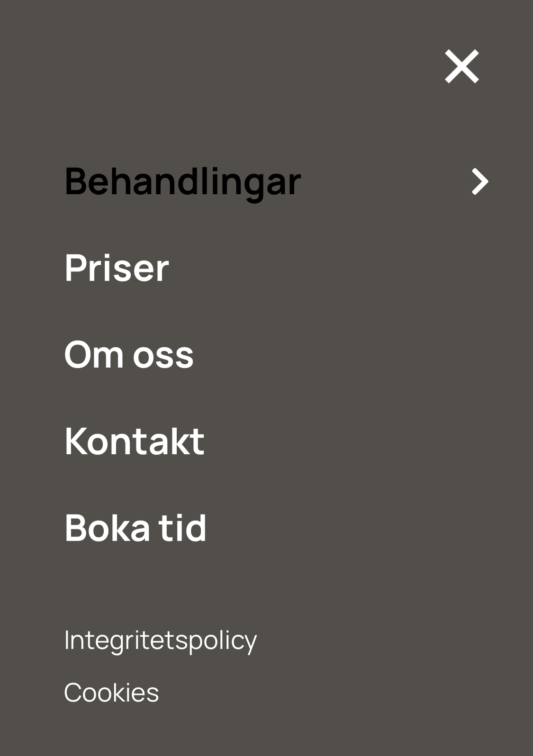Select Boka tid to book an appointment
This screenshot has height=756, width=533.
(136, 528)
